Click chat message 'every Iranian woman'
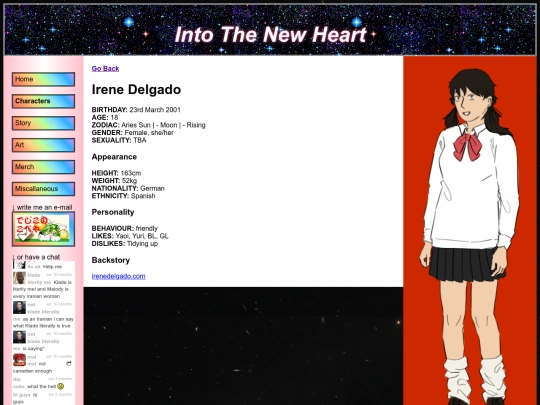540x405 pixels. [37, 296]
